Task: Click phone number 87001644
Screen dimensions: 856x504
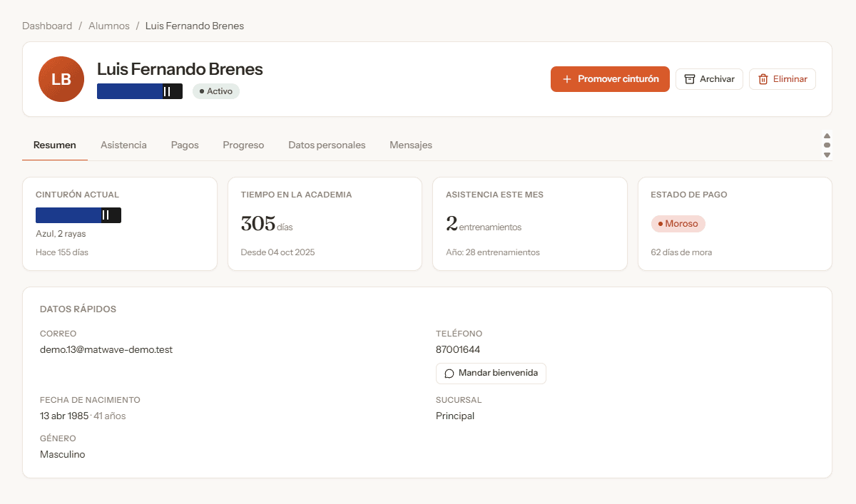Action: [x=458, y=349]
